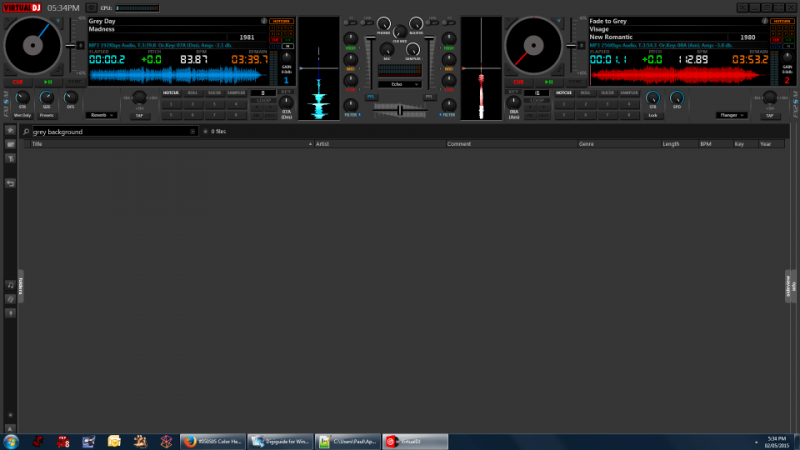Click the left LOW EQ knob
The height and width of the screenshot is (450, 800).
click(351, 80)
